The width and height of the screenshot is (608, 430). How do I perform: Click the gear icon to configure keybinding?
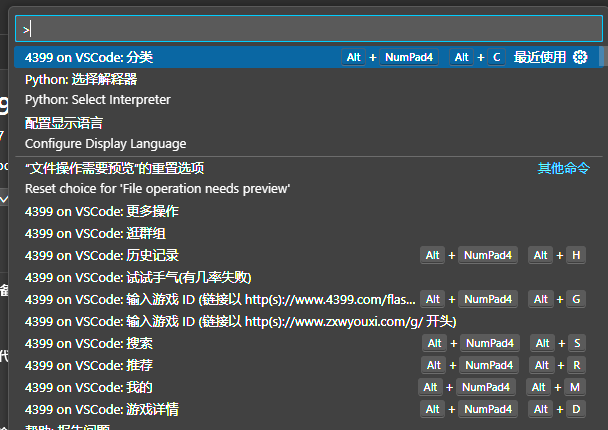(x=580, y=57)
